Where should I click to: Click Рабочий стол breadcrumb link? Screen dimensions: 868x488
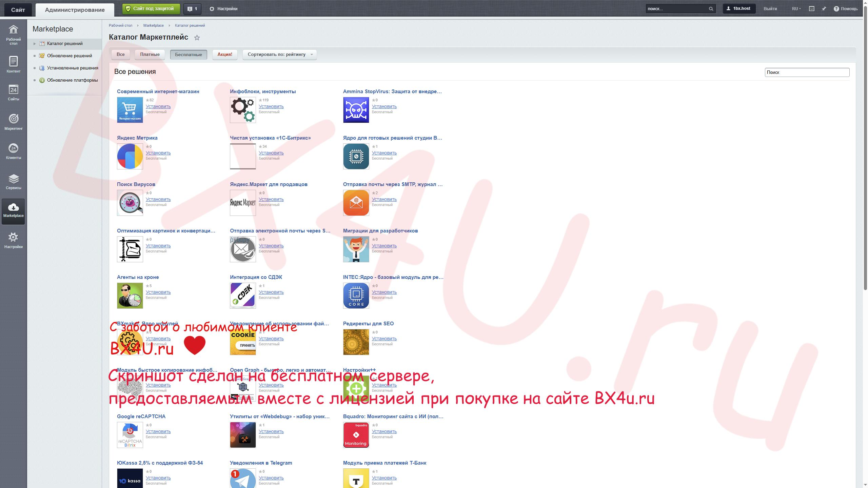click(x=120, y=25)
